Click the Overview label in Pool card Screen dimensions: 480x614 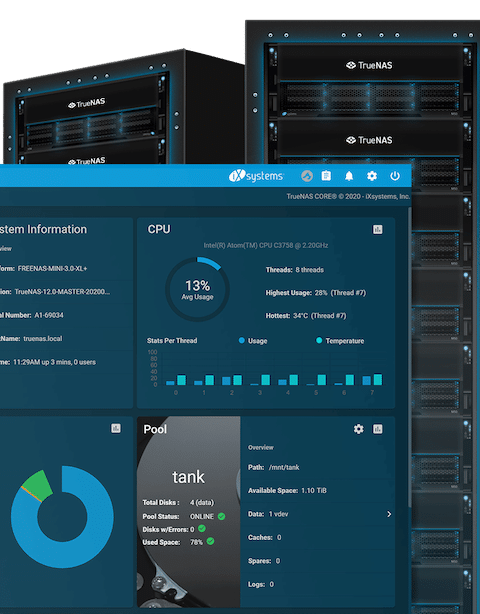(261, 448)
